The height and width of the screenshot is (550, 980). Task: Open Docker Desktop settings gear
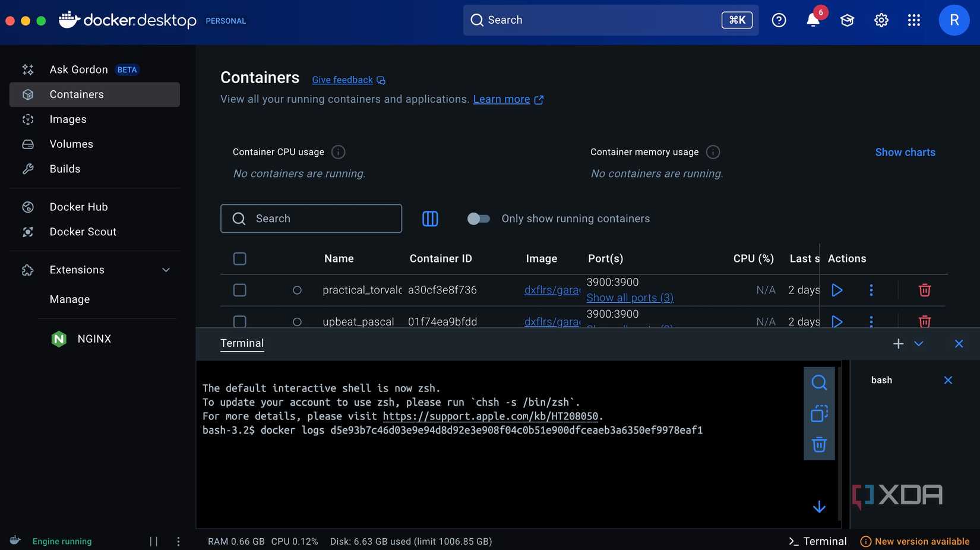(x=881, y=20)
